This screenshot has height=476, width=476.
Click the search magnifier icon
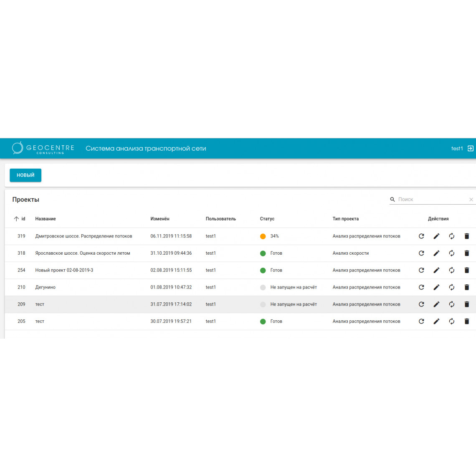(392, 200)
